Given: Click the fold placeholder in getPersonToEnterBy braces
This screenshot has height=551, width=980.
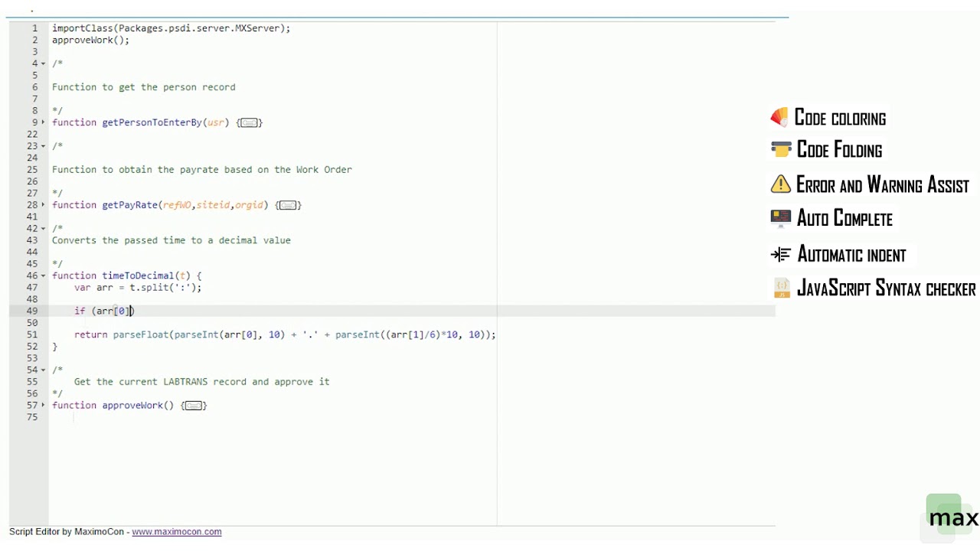Looking at the screenshot, I should click(x=250, y=122).
